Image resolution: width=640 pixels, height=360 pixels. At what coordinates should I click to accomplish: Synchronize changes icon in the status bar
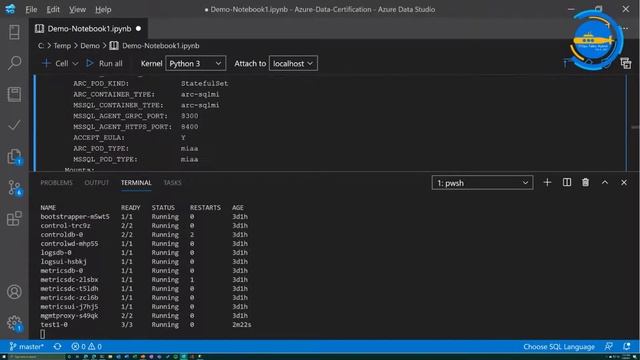coord(58,347)
